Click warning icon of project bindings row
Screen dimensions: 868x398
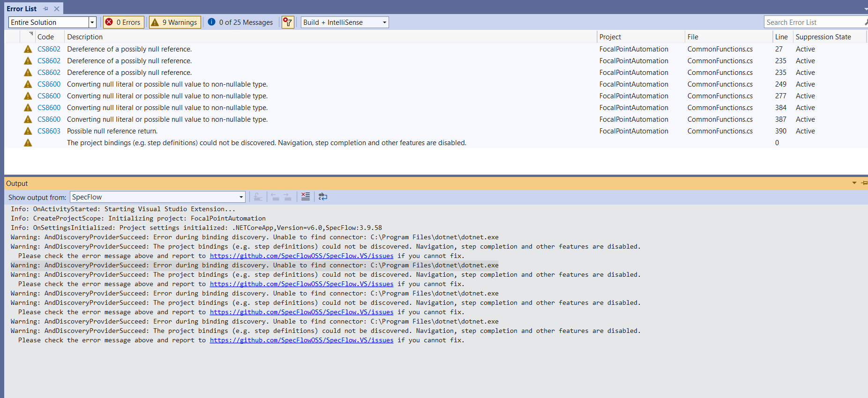[28, 143]
